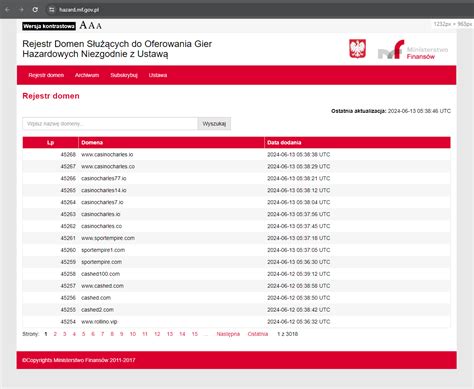Screen dimensions: 474x389
Task: Select domain casinocharles77.io
Action: coord(104,179)
